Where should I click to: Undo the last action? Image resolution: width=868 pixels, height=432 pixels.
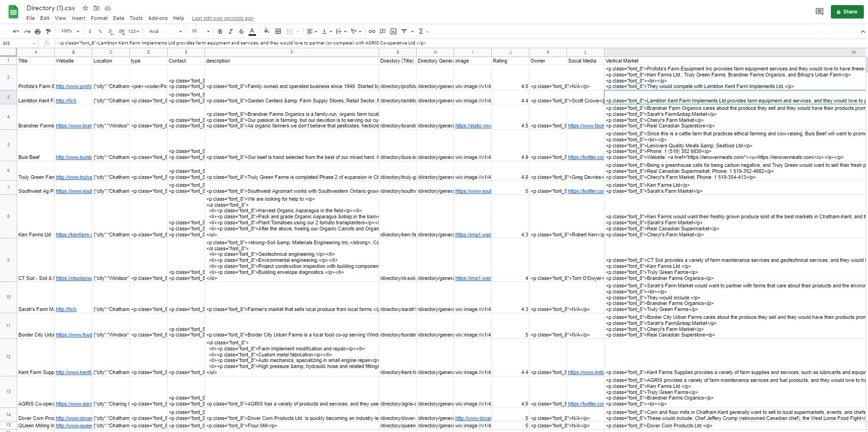coord(16,32)
